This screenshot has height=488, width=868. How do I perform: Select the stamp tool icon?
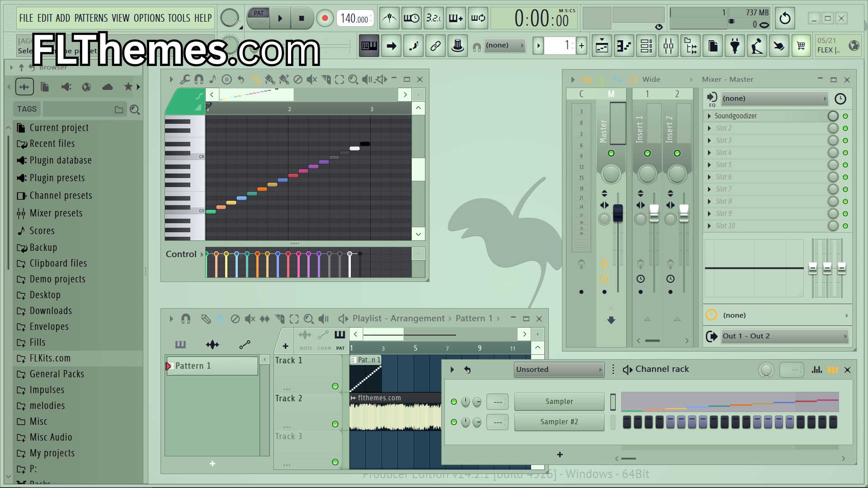pyautogui.click(x=458, y=46)
